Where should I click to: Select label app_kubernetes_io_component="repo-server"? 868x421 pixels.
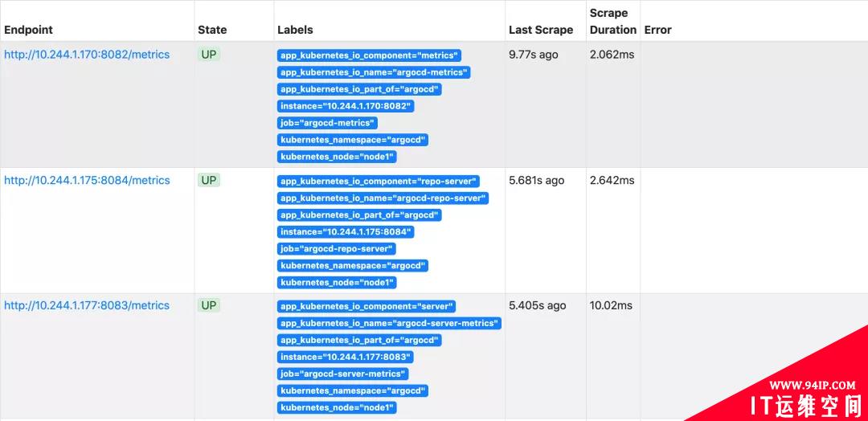click(379, 182)
